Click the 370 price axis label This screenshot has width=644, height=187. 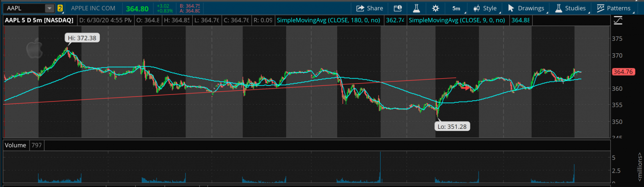[x=618, y=55]
